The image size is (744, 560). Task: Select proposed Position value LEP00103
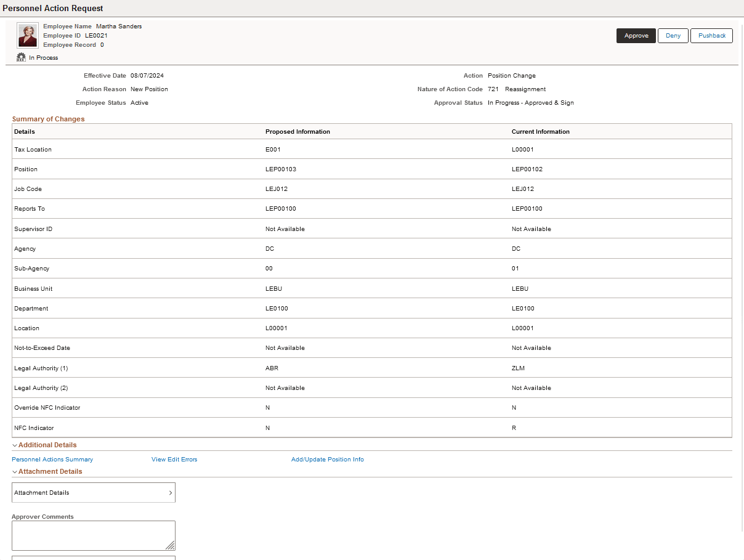[281, 169]
